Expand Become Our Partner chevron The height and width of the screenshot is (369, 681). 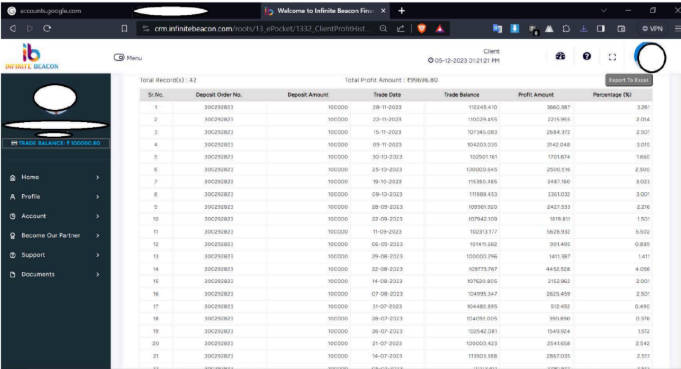[x=98, y=236]
